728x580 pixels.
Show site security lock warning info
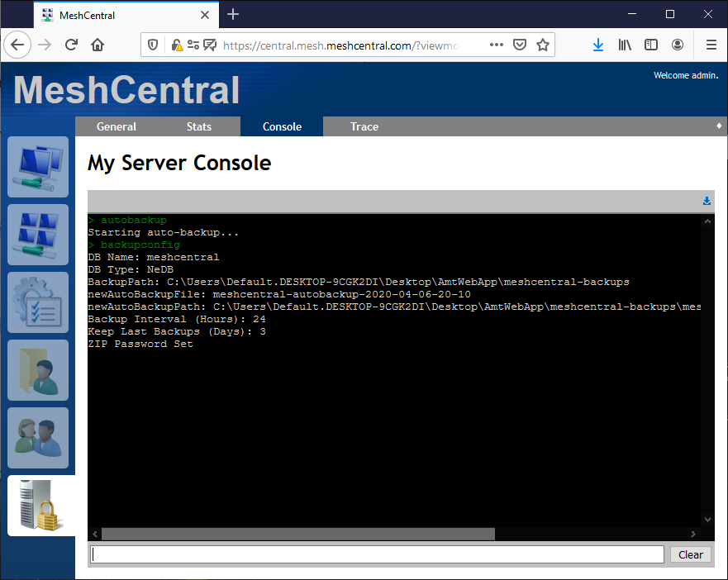pos(177,45)
